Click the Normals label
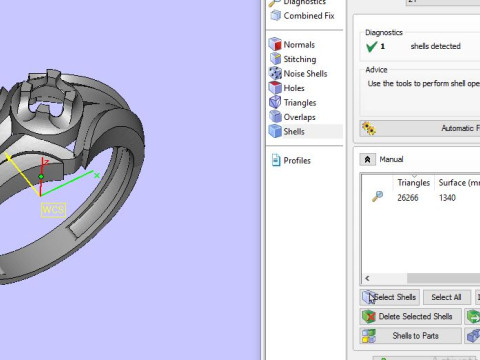Viewport: 480px width, 360px height. click(299, 45)
